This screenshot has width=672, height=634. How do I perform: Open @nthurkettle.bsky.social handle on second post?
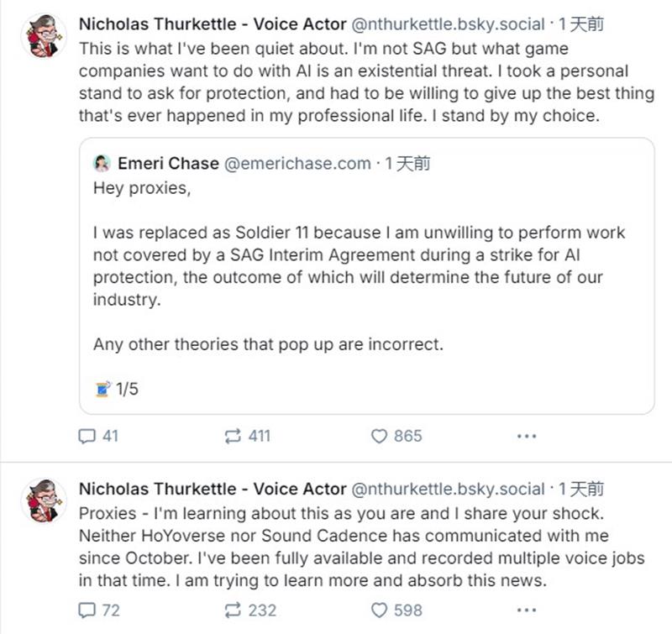point(447,489)
